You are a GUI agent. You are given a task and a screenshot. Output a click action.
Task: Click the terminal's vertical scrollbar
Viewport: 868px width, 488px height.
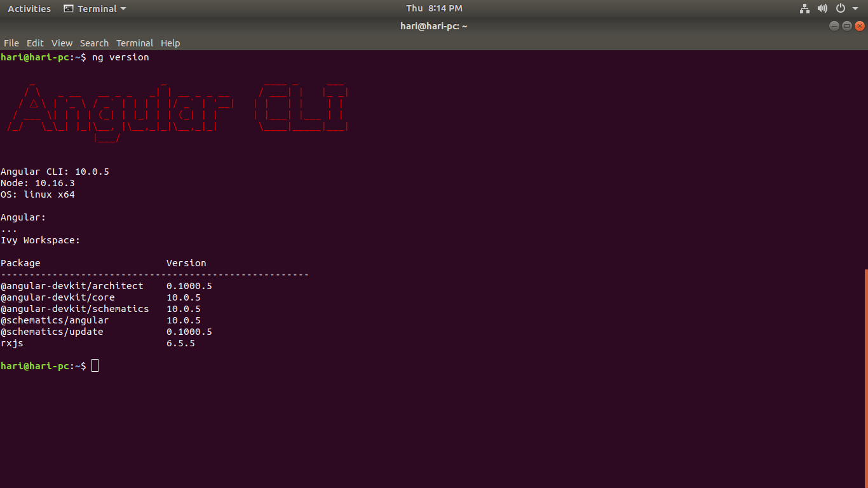coord(865,375)
